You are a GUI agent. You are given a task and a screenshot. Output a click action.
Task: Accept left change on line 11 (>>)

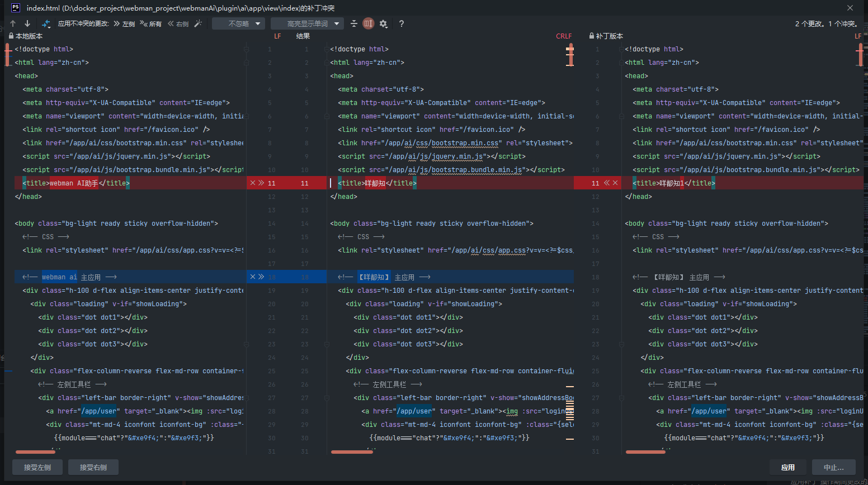click(261, 183)
